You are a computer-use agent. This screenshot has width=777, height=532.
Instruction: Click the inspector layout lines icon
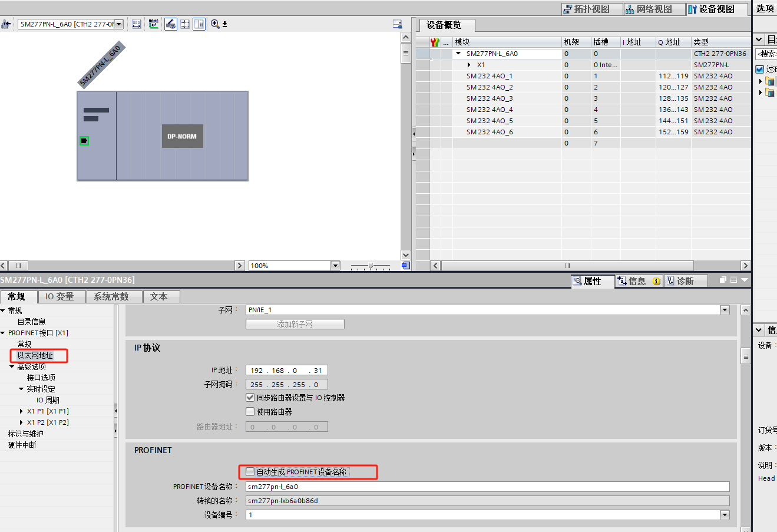coord(734,280)
